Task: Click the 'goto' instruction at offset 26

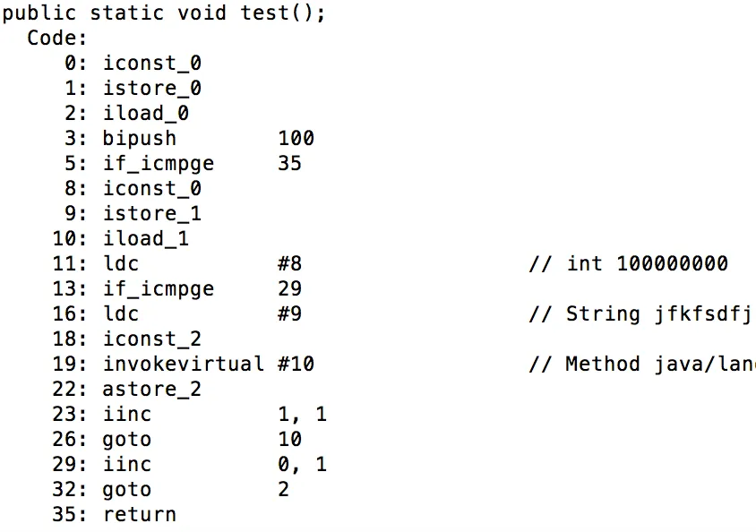Action: pos(127,440)
